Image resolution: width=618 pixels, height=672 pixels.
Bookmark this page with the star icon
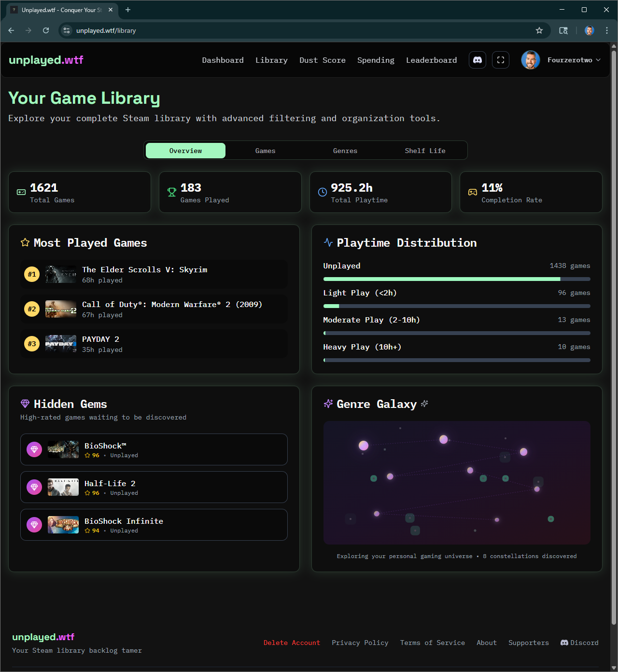pos(539,30)
